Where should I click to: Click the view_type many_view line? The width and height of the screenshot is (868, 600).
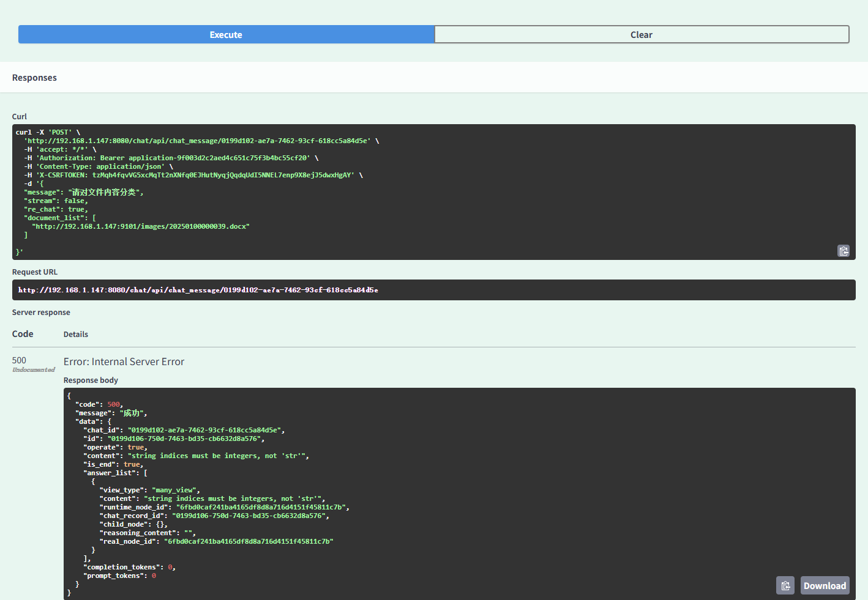(x=150, y=490)
